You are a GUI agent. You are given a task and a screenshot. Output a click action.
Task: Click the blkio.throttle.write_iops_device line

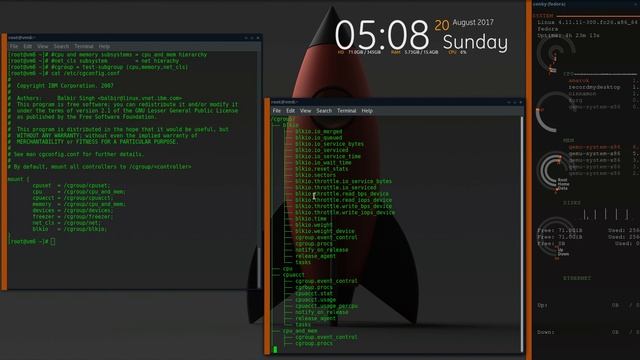point(345,212)
